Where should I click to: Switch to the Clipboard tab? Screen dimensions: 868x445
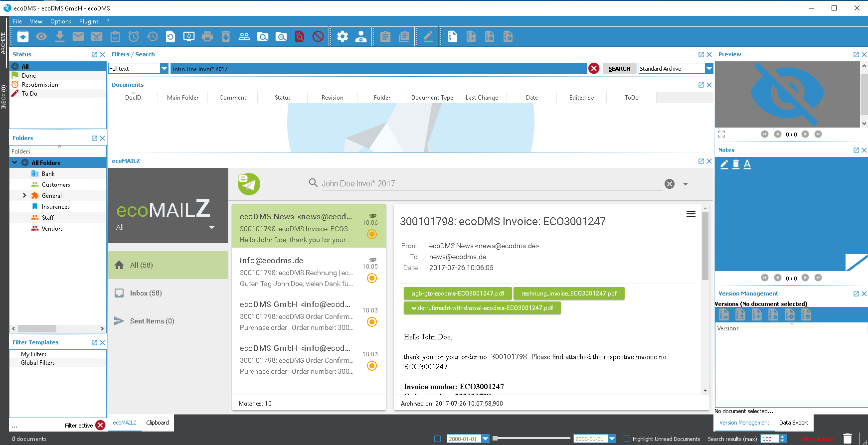[158, 423]
